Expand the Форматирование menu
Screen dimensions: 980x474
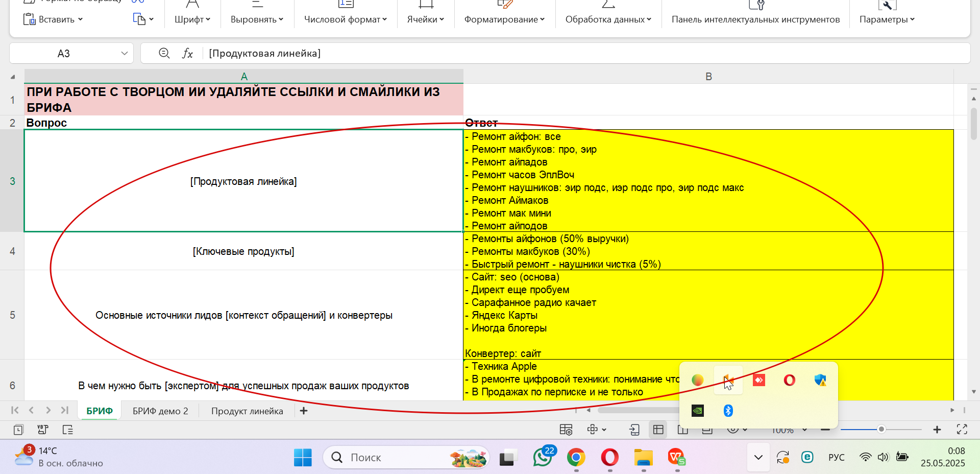click(504, 19)
